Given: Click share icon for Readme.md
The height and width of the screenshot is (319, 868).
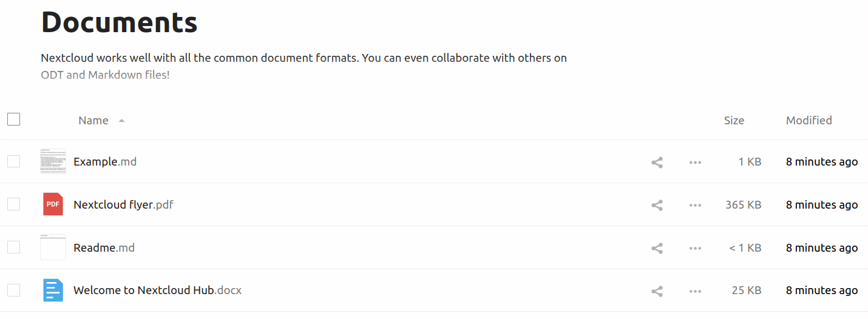Looking at the screenshot, I should pos(657,248).
